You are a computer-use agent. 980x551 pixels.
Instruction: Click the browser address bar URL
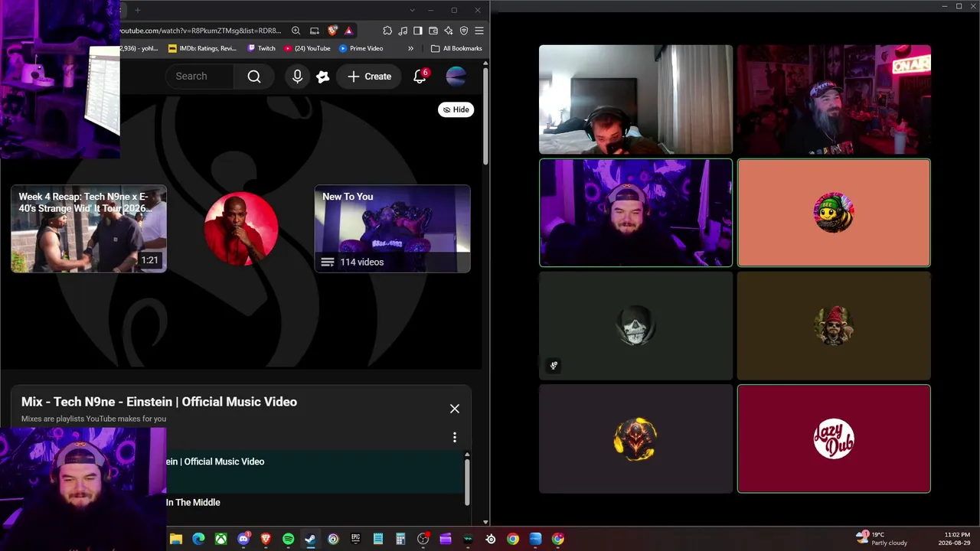click(201, 31)
